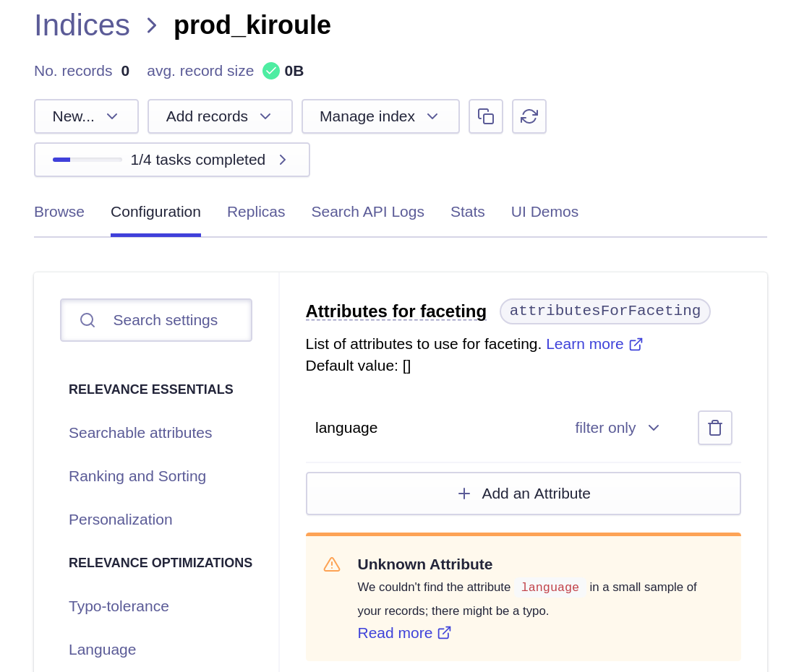The width and height of the screenshot is (786, 672).
Task: Delete the language facet attribute via the trash icon
Action: point(715,428)
